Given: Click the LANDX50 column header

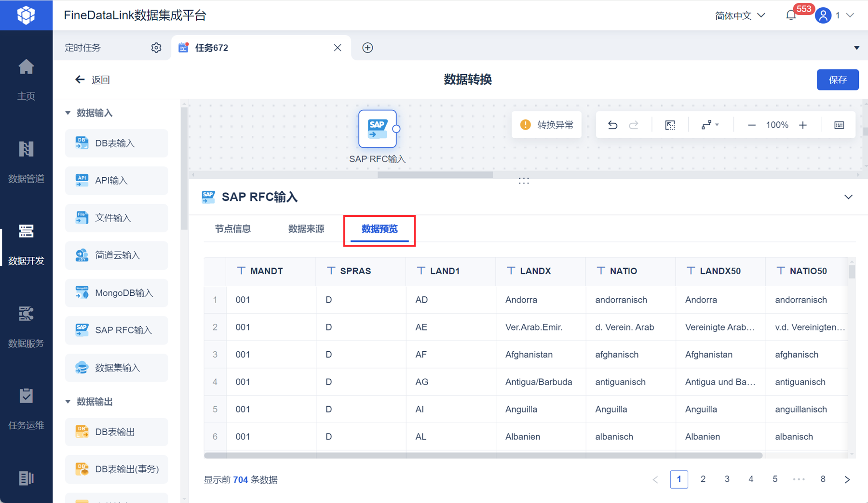Looking at the screenshot, I should [720, 271].
